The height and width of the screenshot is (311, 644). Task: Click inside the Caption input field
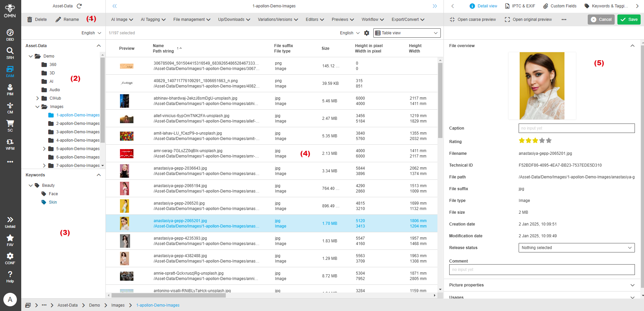tap(576, 128)
